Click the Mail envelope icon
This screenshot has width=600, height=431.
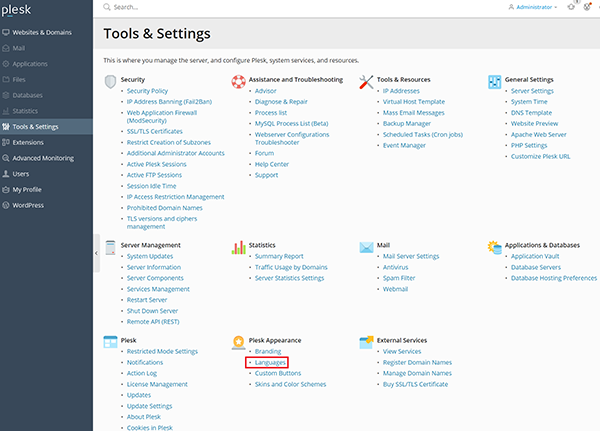pos(366,247)
